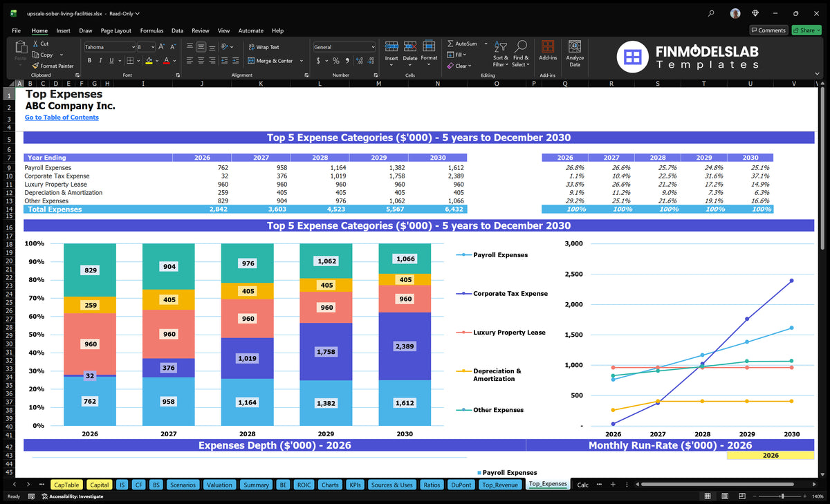
Task: Click the green Share button
Action: tap(806, 30)
